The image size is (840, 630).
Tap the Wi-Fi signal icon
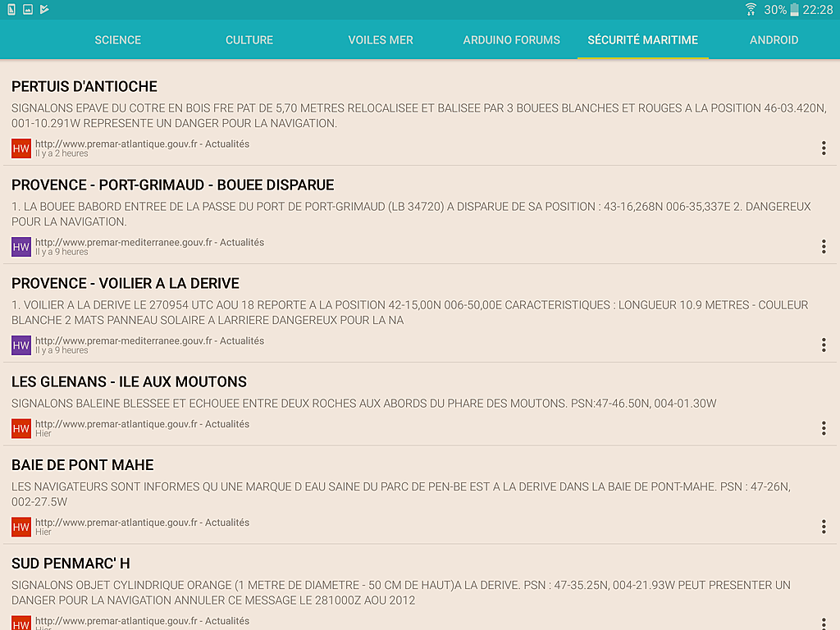coord(751,9)
